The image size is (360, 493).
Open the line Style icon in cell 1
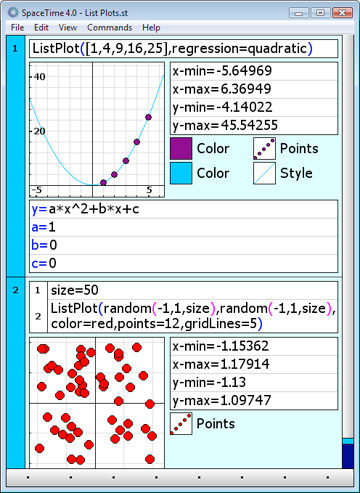tap(264, 173)
